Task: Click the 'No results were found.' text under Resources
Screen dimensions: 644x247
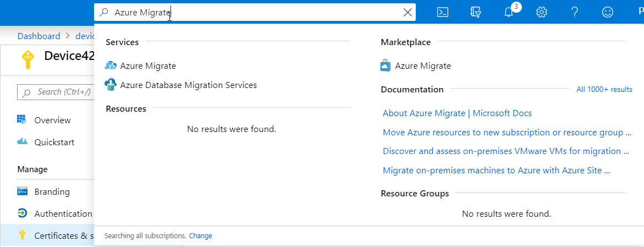Action: 232,129
